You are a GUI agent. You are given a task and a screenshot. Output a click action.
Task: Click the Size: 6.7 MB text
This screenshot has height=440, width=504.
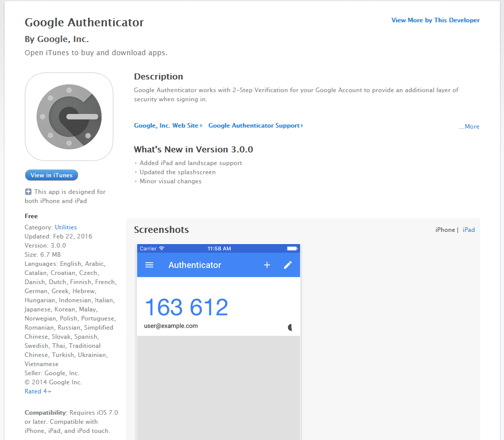tap(43, 254)
